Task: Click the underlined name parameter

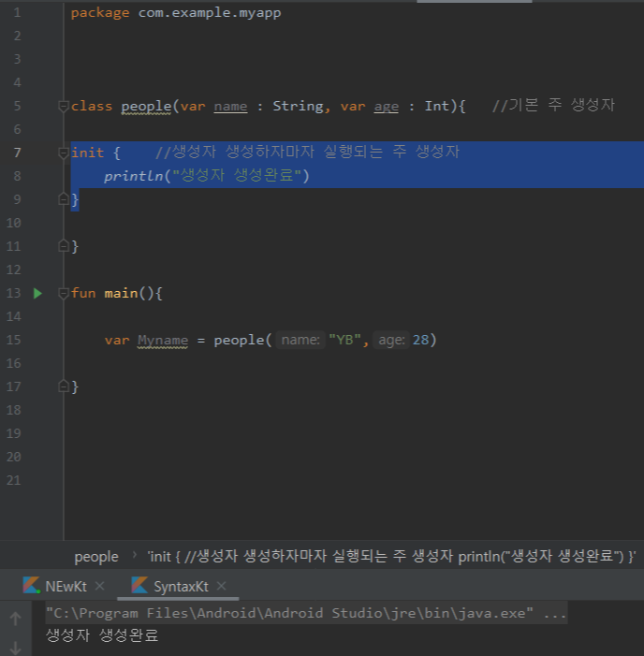Action: [x=230, y=107]
